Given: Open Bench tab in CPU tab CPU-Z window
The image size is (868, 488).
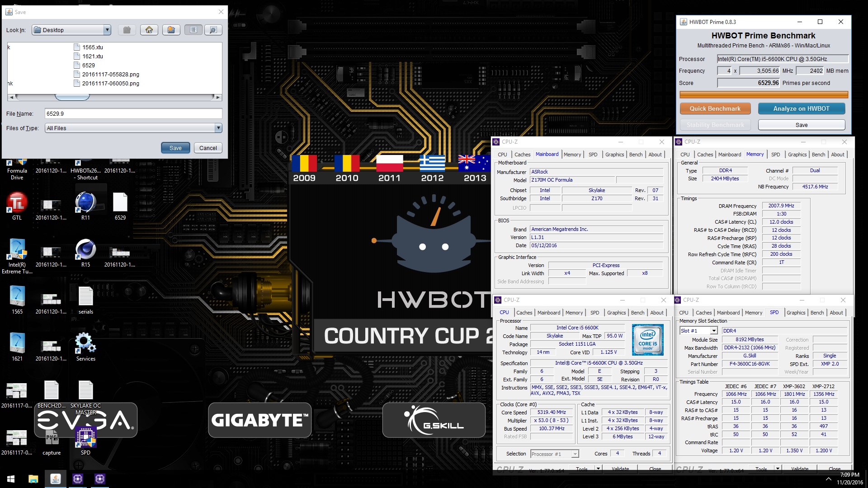Looking at the screenshot, I should pos(637,313).
